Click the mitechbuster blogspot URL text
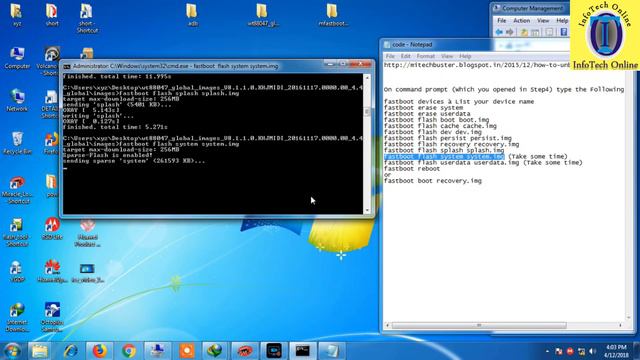 click(476, 65)
